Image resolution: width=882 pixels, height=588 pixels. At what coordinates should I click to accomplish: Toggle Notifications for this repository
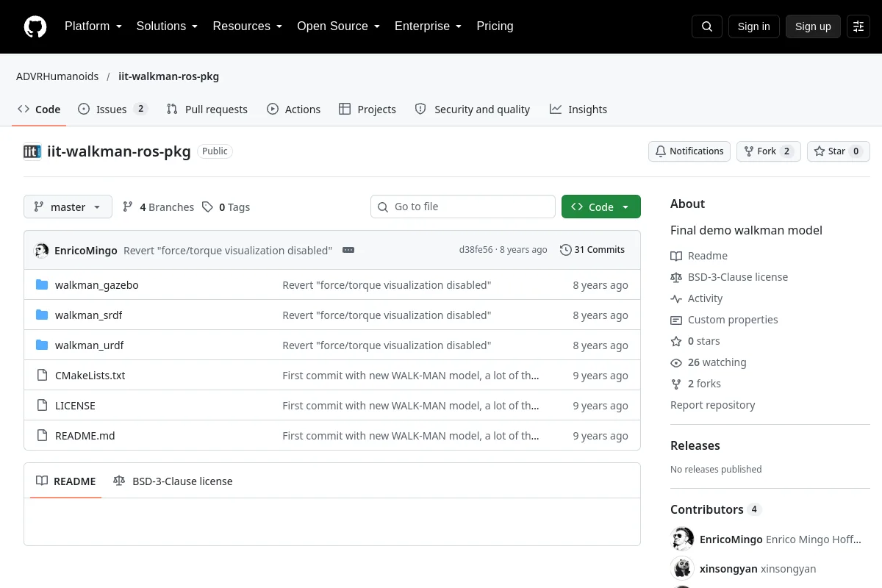(x=689, y=151)
